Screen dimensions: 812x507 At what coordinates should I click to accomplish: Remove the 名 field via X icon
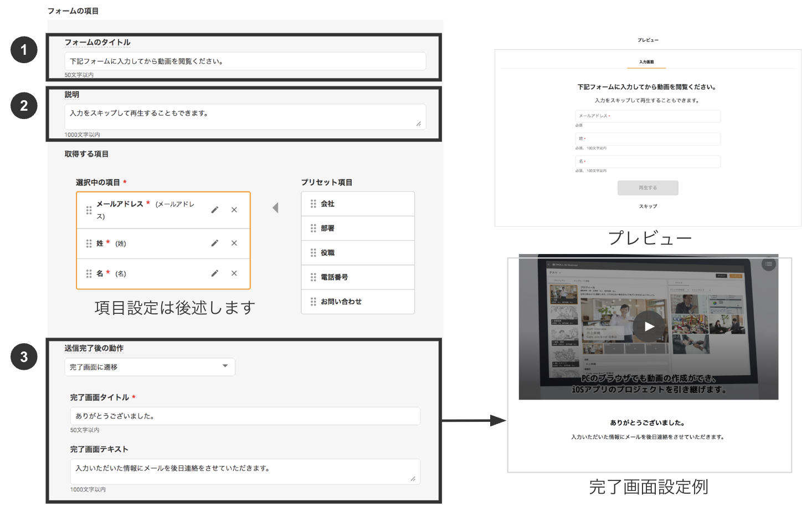pos(234,273)
